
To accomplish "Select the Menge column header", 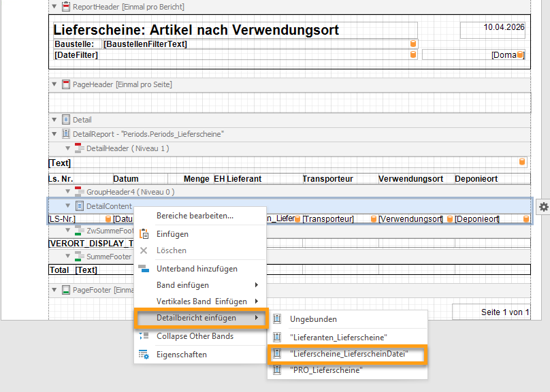I will tap(189, 179).
